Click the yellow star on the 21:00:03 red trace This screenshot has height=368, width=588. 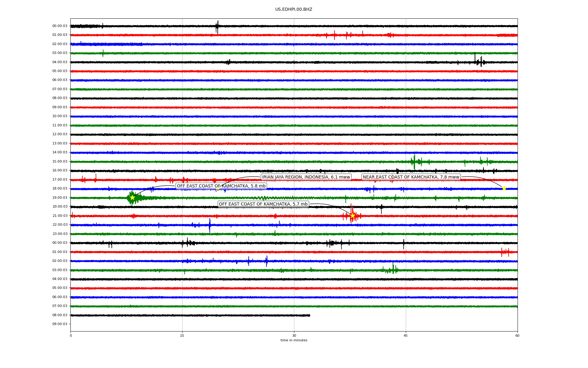click(x=352, y=216)
